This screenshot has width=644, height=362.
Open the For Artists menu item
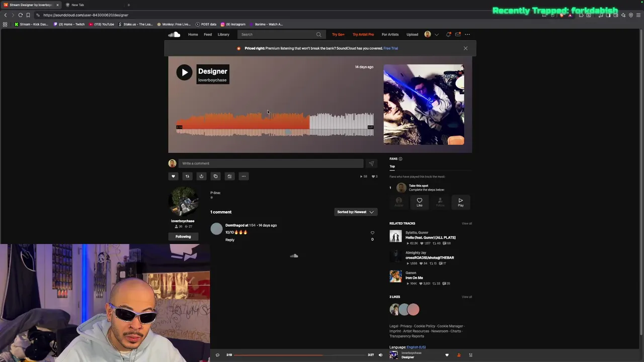390,35
